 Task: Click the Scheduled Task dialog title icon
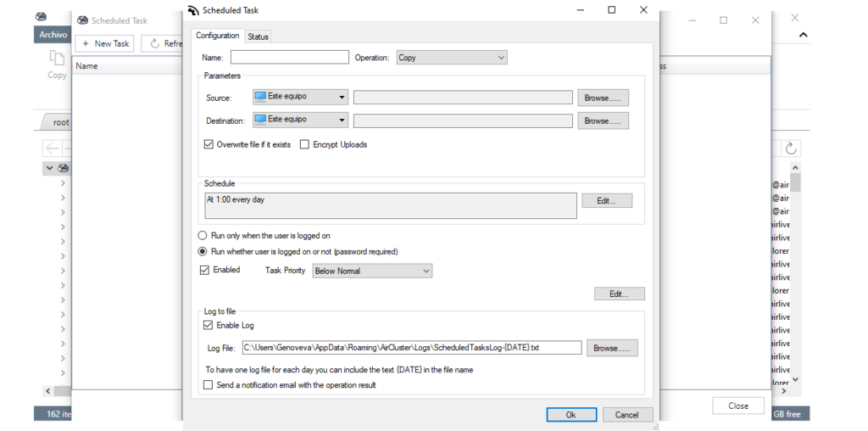click(194, 10)
